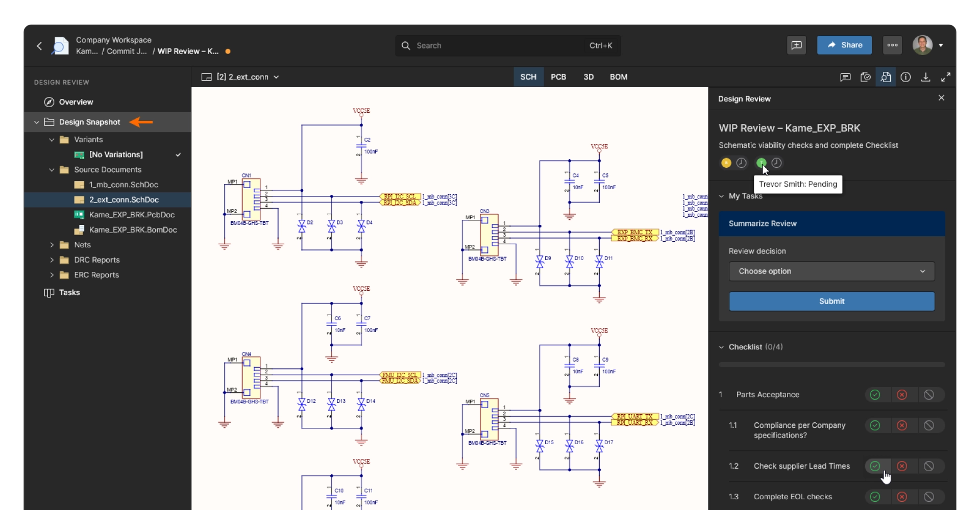Click the EXP_BMC_TX net label
Image resolution: width=980 pixels, height=510 pixels.
click(635, 232)
